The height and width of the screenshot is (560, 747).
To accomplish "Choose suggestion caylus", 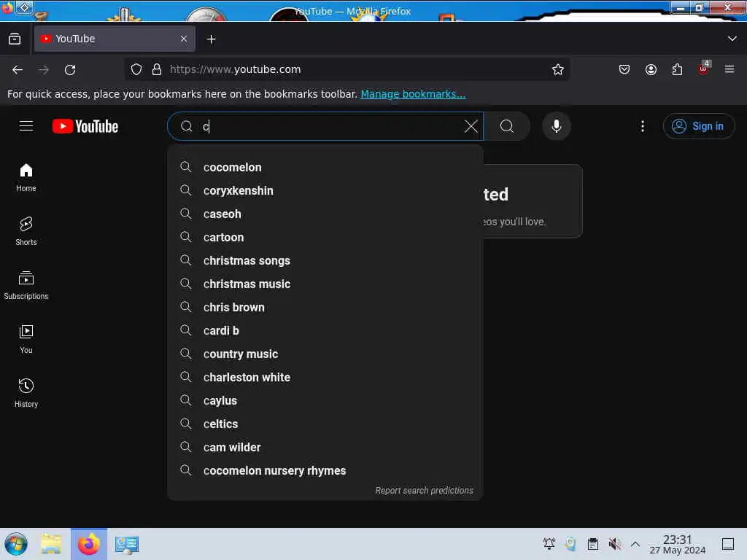I will [325, 400].
